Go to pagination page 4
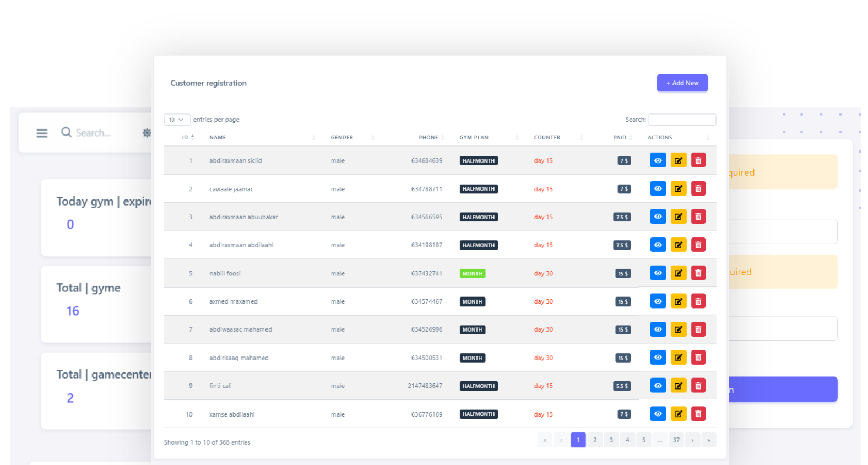 [x=627, y=440]
